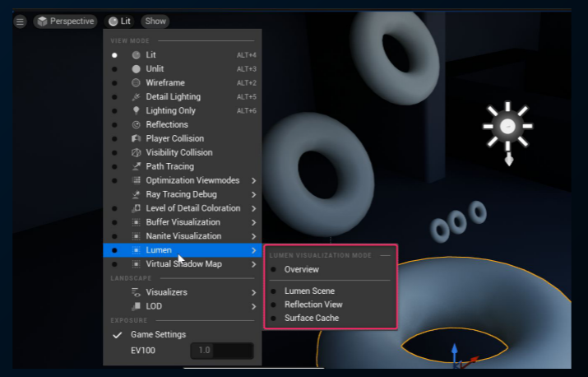Click the Unlit sphere icon

pyautogui.click(x=137, y=68)
